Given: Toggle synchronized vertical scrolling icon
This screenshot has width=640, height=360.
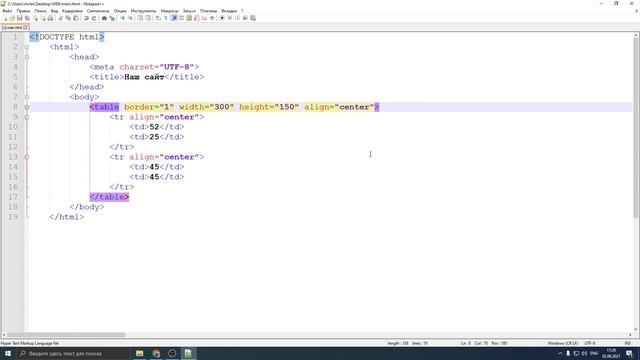Looking at the screenshot, I should 140,18.
